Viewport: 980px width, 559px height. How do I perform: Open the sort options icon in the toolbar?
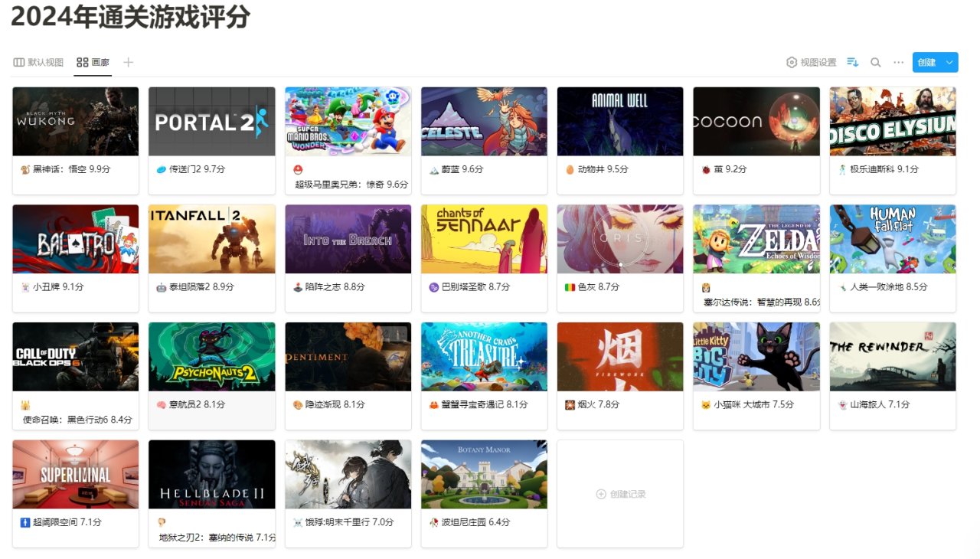pyautogui.click(x=852, y=62)
